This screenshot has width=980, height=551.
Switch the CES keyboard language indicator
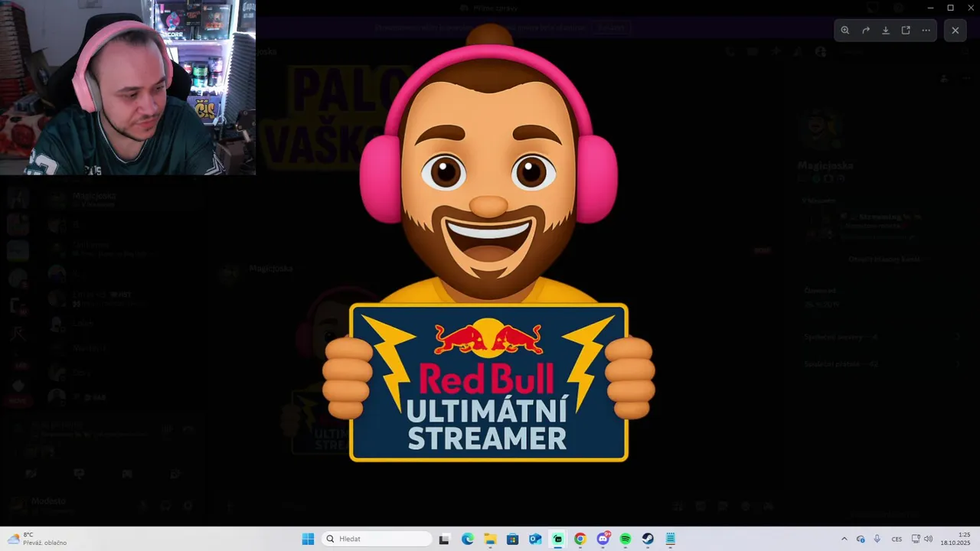tap(897, 539)
